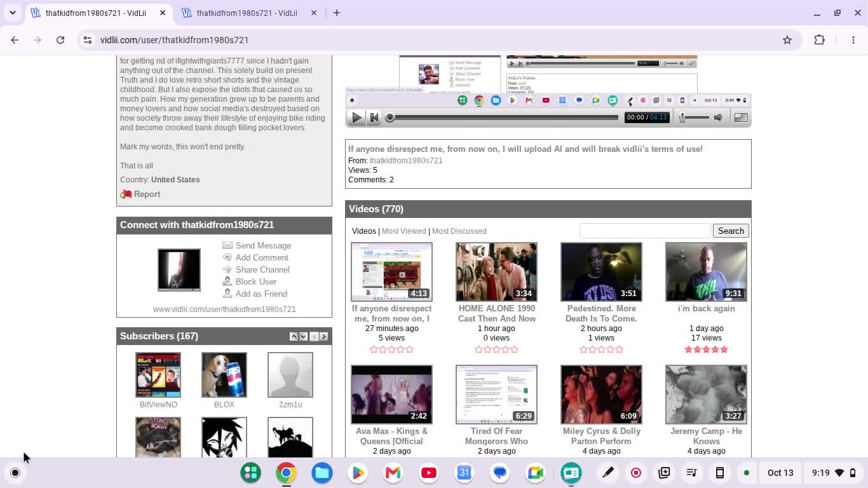The image size is (868, 488).
Task: Open the Chrome extensions puzzle icon
Action: (x=820, y=40)
